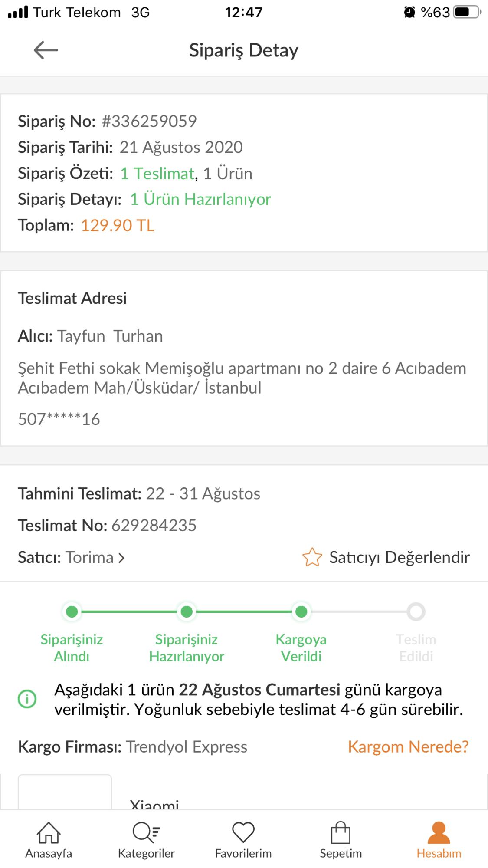Viewport: 488px width, 868px height.
Task: Select 'Teslim Edildi' progress step circle
Action: (x=416, y=612)
